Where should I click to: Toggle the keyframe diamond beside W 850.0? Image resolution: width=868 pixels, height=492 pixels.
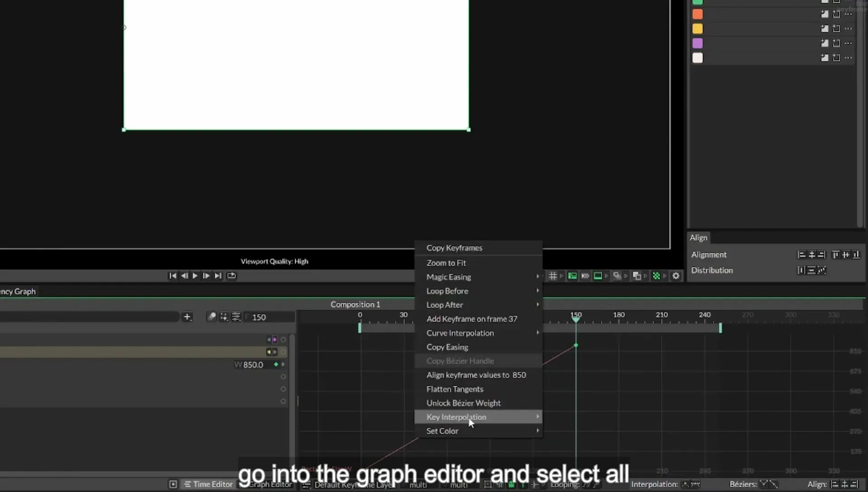(x=276, y=364)
